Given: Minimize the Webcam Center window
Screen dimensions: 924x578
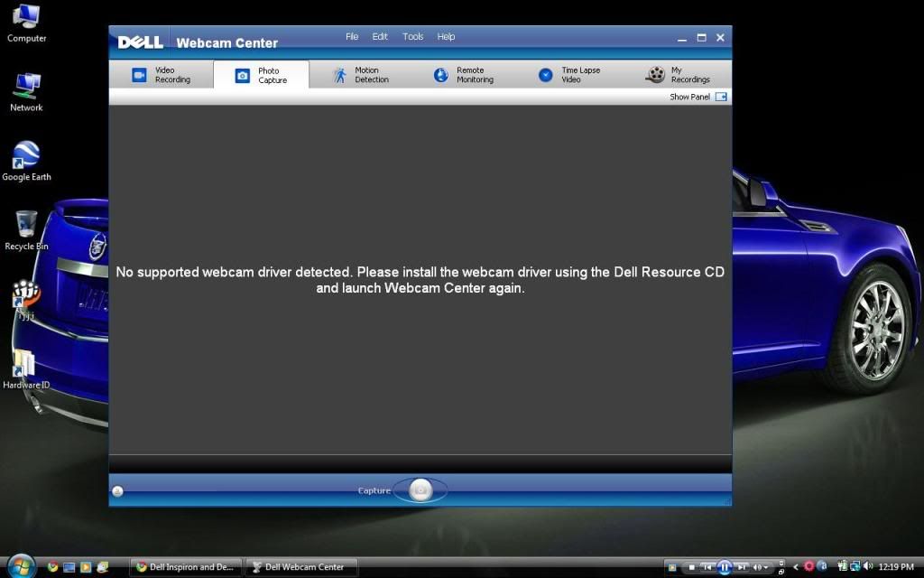Looking at the screenshot, I should pyautogui.click(x=682, y=38).
